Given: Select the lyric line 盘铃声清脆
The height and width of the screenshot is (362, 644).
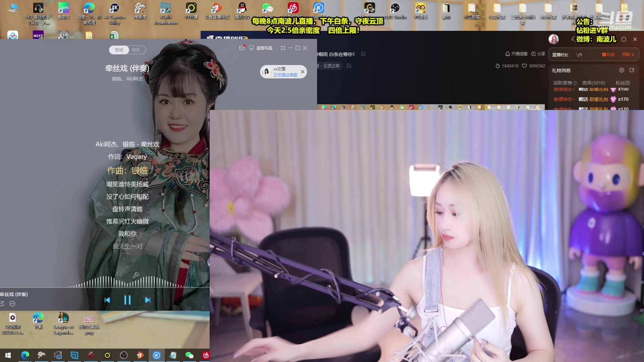Looking at the screenshot, I should coord(127,209).
